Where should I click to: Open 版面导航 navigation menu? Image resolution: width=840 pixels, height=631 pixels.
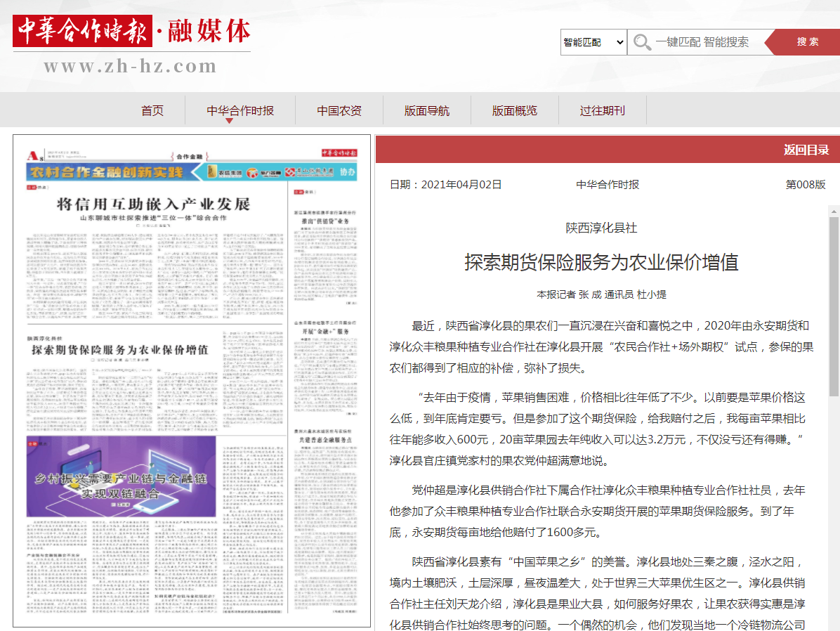427,110
